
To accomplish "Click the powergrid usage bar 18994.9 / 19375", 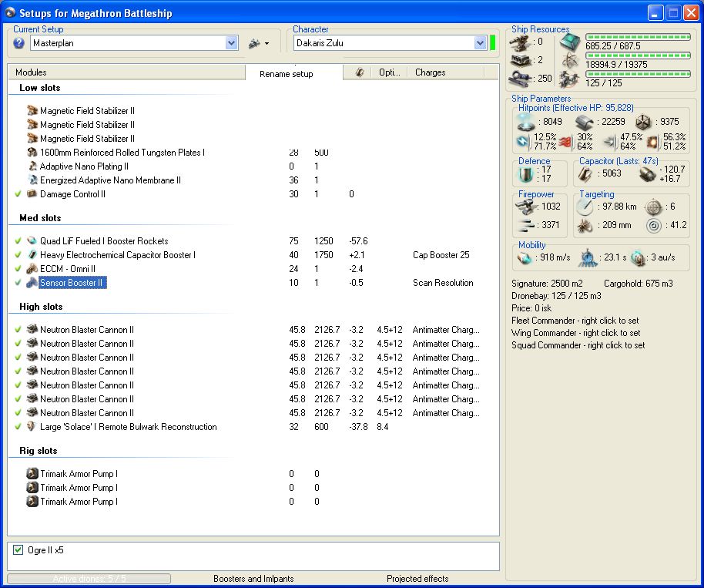I will [x=638, y=55].
